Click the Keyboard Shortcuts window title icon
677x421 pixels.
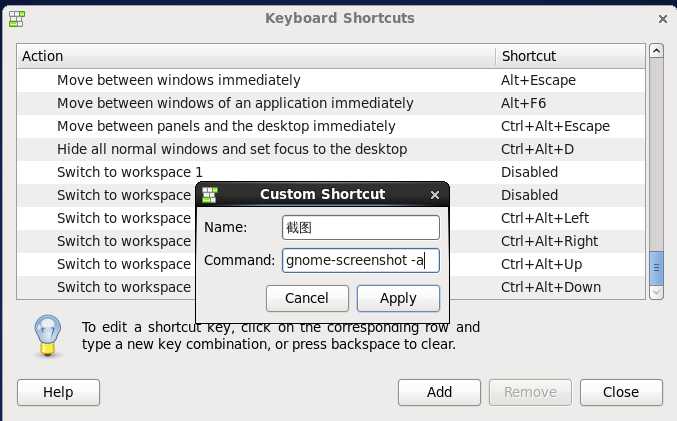pos(17,18)
